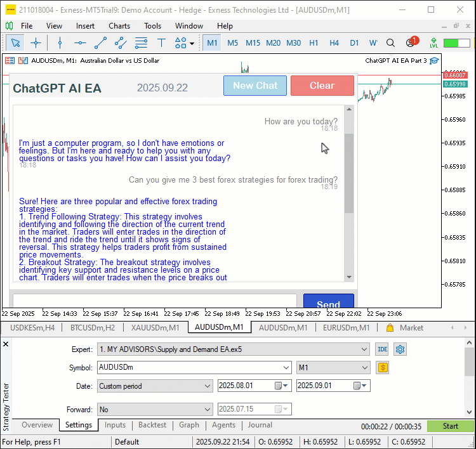
Task: Open the Help menu
Action: pos(225,26)
